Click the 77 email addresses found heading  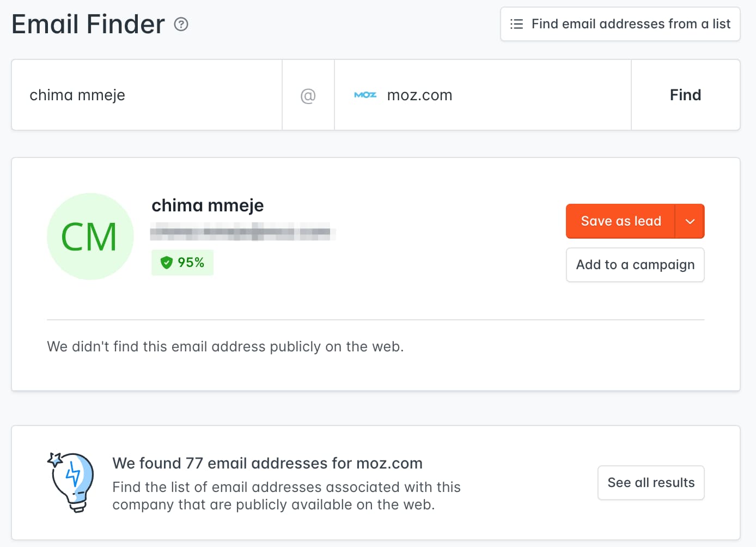[x=267, y=463]
